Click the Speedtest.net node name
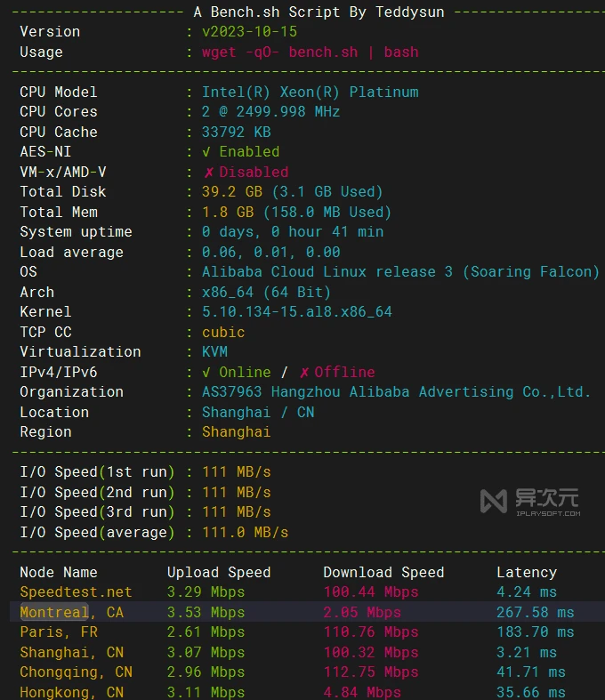605x700 pixels. pos(76,592)
